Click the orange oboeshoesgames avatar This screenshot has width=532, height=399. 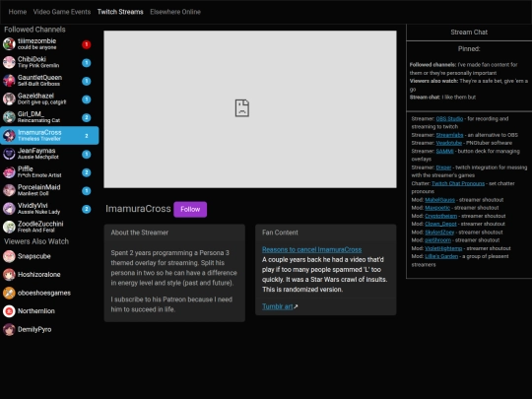[x=9, y=293]
